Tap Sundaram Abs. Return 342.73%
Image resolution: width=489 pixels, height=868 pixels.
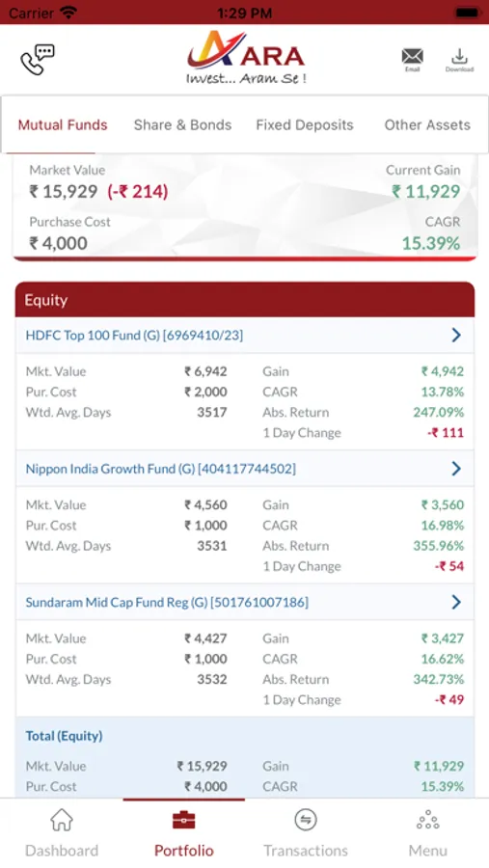pyautogui.click(x=439, y=679)
